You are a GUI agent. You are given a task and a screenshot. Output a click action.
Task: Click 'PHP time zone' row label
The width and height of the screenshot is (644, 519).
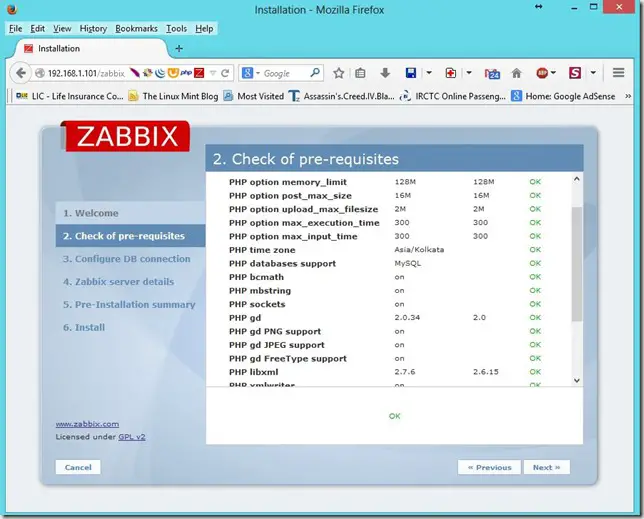[262, 250]
